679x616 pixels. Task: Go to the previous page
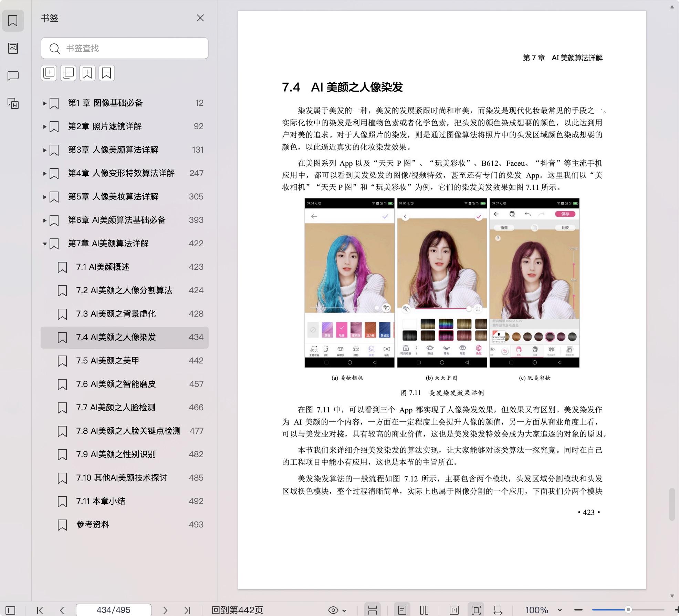[62, 610]
